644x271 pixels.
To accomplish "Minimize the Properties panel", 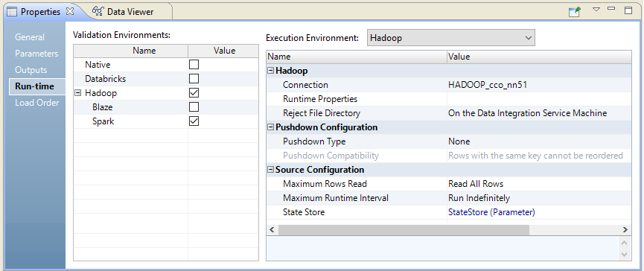I will point(611,8).
